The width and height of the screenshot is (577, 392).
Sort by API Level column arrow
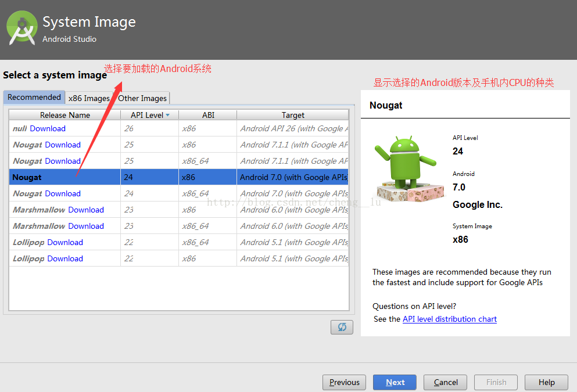coord(168,115)
